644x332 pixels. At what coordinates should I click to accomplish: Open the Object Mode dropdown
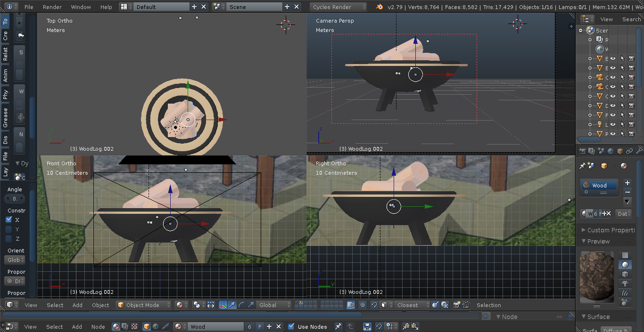pyautogui.click(x=144, y=305)
